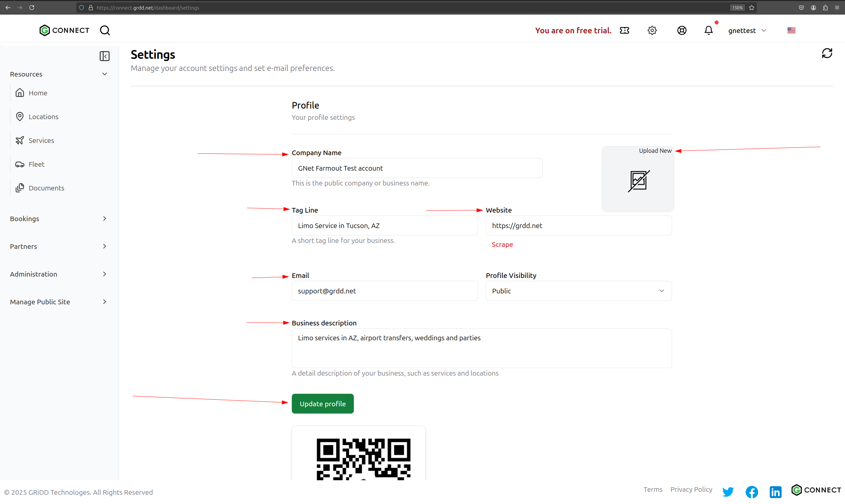The height and width of the screenshot is (504, 845).
Task: Open the lifebuoy support icon
Action: (682, 31)
